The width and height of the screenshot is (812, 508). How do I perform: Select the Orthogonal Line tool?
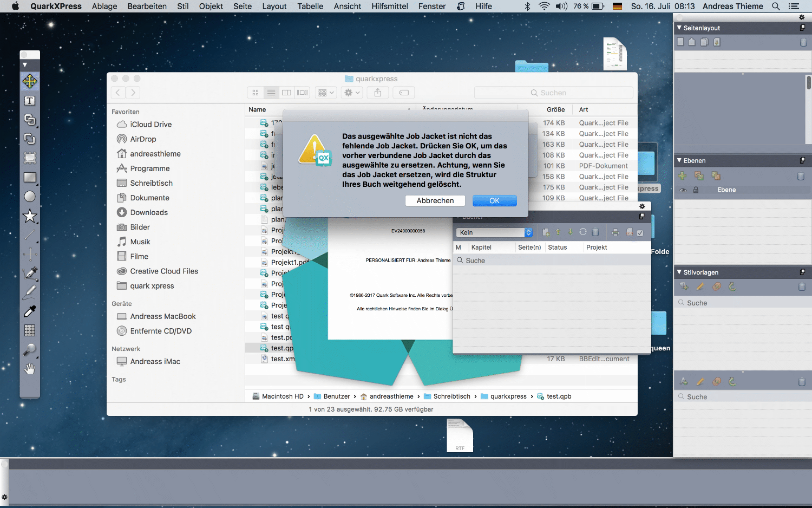30,254
